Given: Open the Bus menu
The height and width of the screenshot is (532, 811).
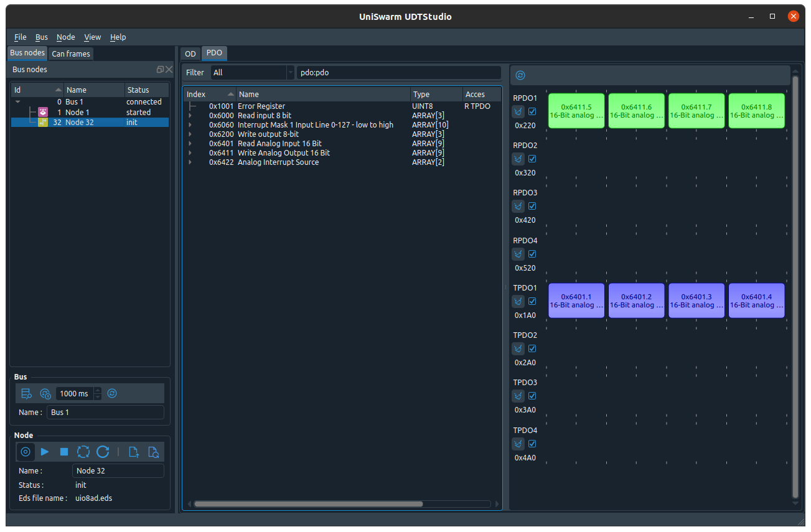Looking at the screenshot, I should [42, 37].
